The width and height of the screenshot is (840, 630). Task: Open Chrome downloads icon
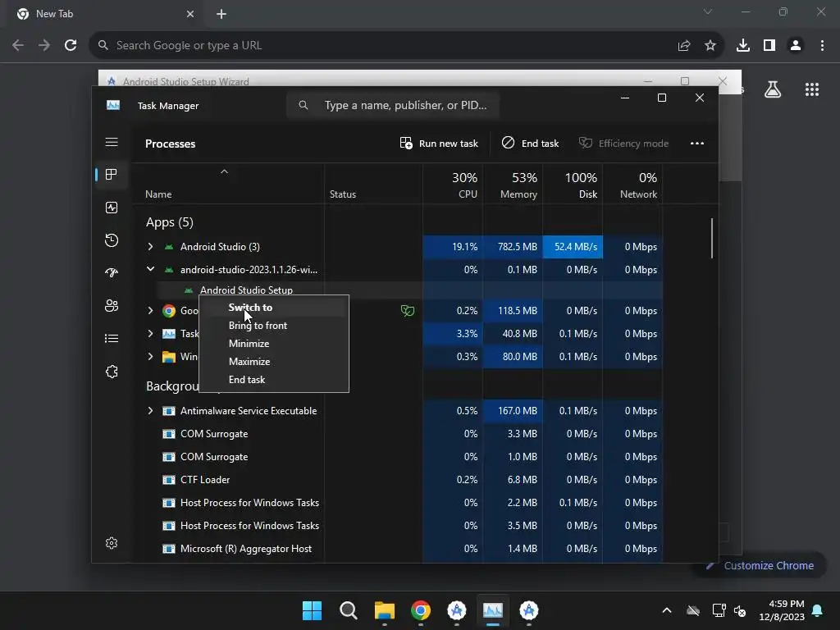point(743,46)
